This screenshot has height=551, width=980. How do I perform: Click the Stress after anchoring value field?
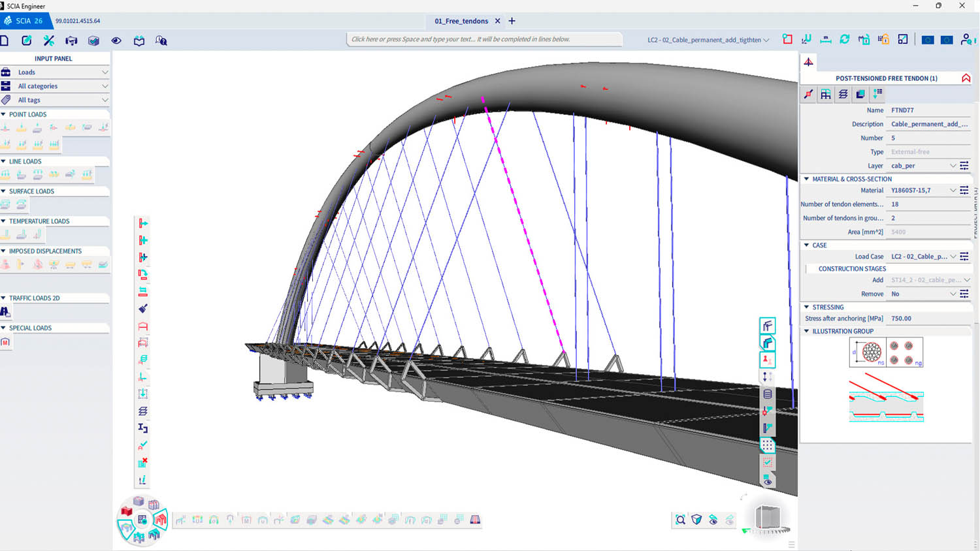tap(928, 319)
